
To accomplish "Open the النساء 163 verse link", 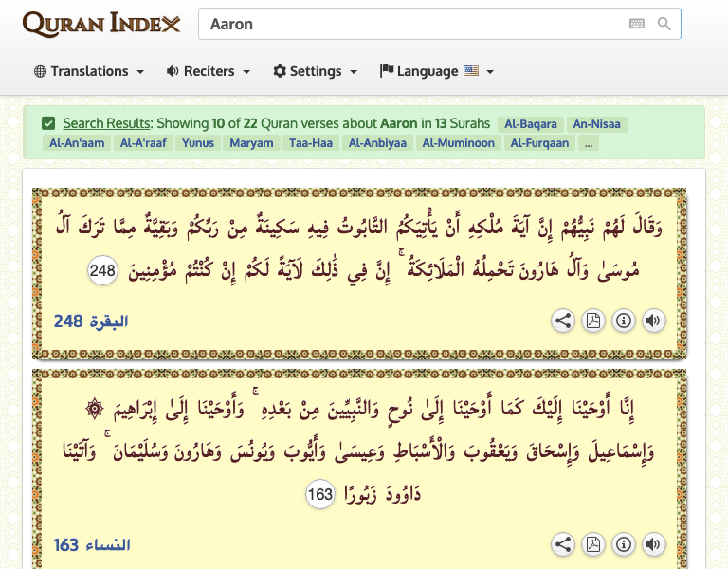I will (91, 545).
